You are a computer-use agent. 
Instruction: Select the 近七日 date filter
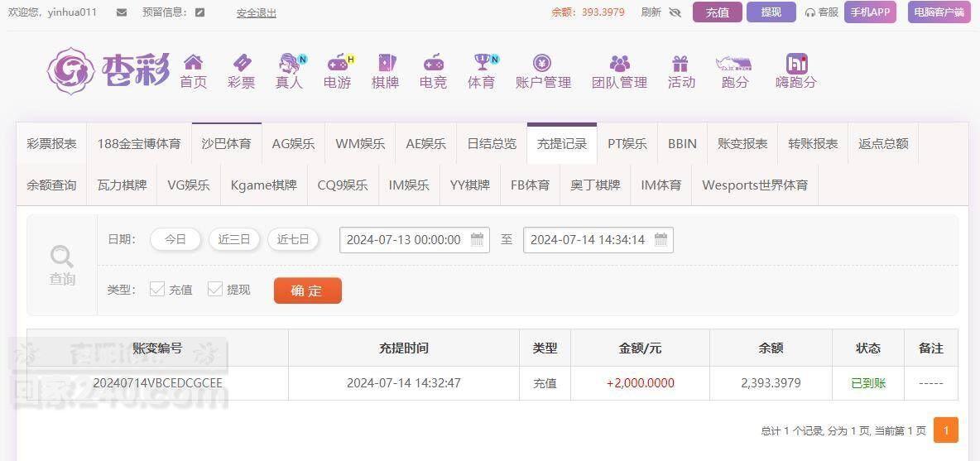click(x=293, y=239)
